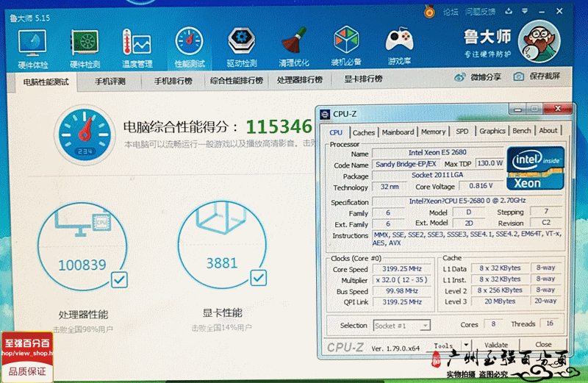Click the Tools button in CPU-Z
This screenshot has width=588, height=383.
click(x=444, y=346)
